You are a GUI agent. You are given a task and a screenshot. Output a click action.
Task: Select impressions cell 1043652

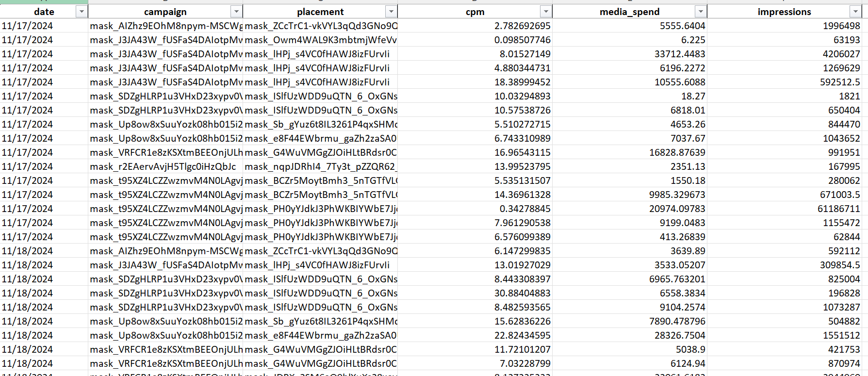785,138
